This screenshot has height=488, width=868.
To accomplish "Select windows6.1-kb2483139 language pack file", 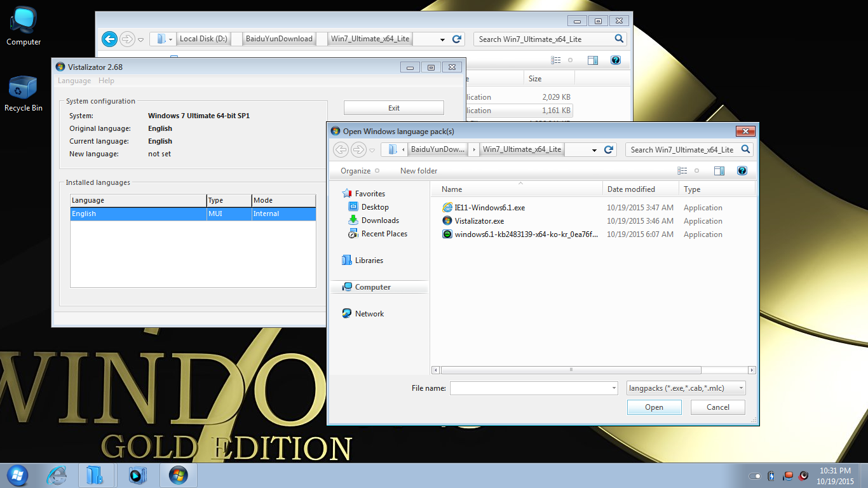I will click(520, 234).
